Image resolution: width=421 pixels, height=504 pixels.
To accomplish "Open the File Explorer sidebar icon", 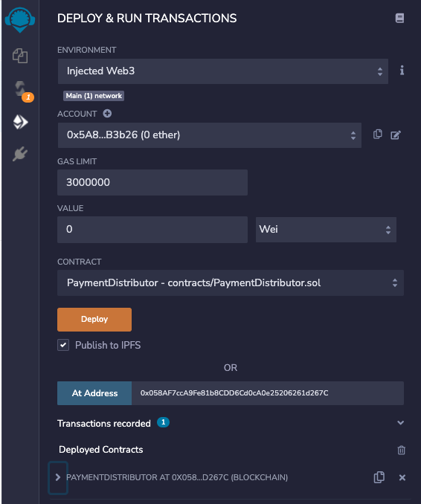I will click(x=20, y=56).
